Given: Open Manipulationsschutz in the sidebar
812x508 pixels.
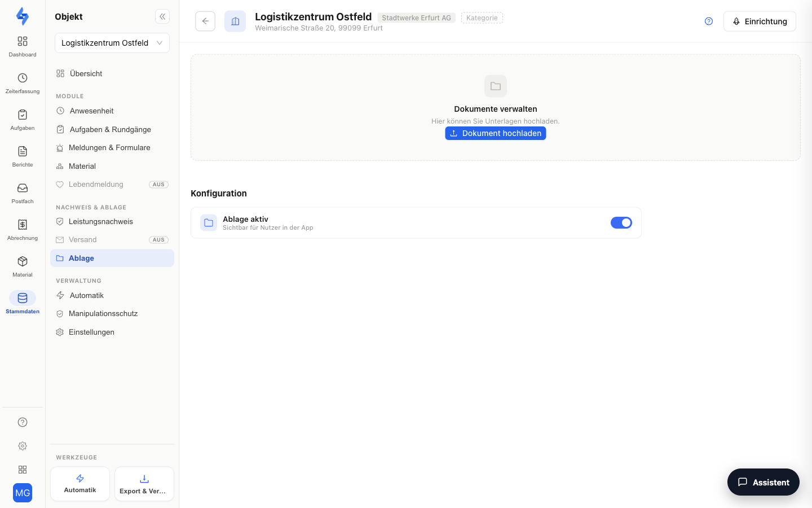Looking at the screenshot, I should click(112, 313).
